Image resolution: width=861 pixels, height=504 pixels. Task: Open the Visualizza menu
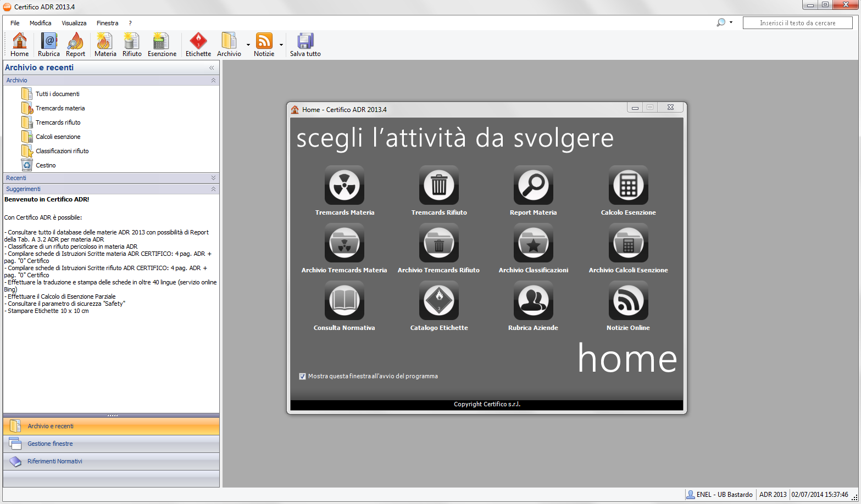(74, 23)
